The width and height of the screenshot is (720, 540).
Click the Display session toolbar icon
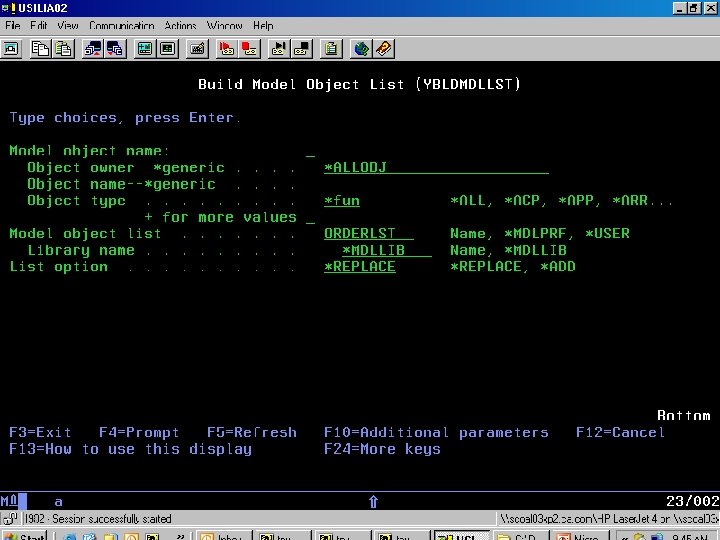coord(145,49)
